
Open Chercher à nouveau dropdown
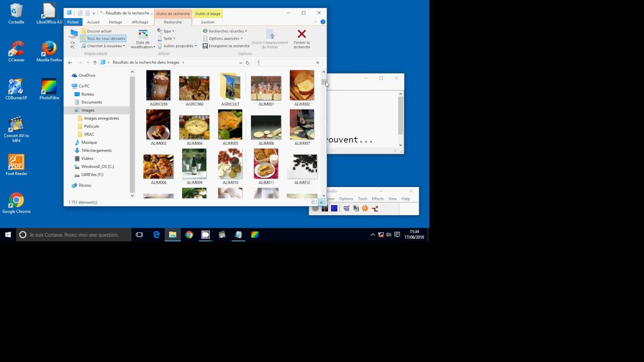(x=103, y=46)
